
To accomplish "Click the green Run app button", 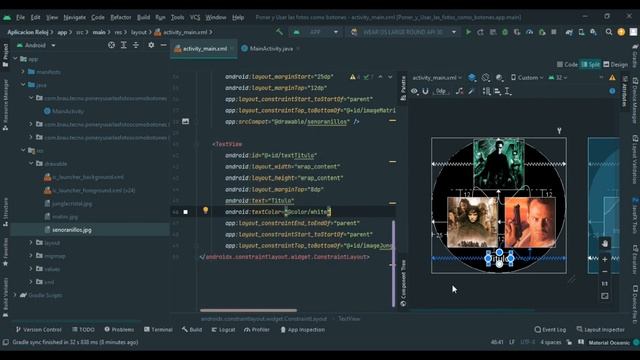I will click(468, 32).
